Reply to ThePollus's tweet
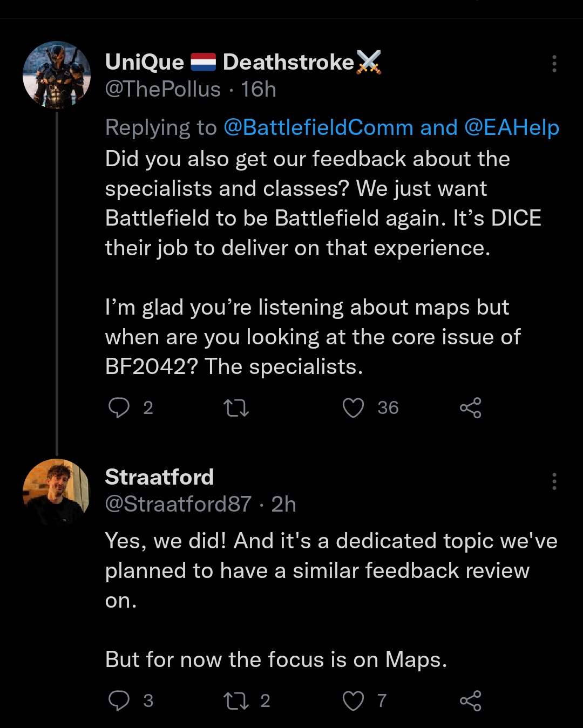Image resolution: width=583 pixels, height=728 pixels. click(119, 408)
